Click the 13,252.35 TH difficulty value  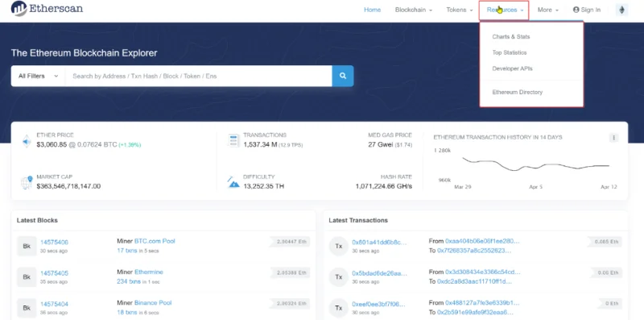pyautogui.click(x=264, y=186)
